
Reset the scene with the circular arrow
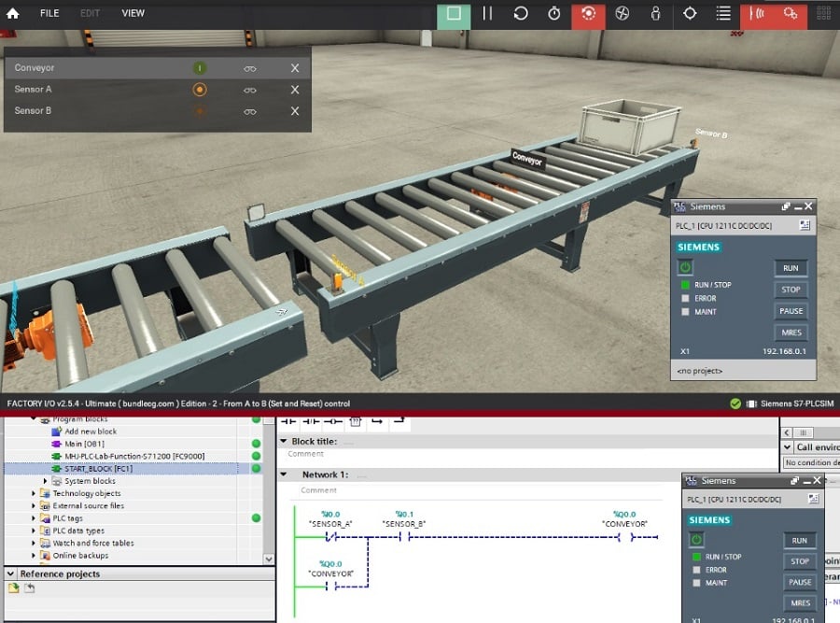520,13
